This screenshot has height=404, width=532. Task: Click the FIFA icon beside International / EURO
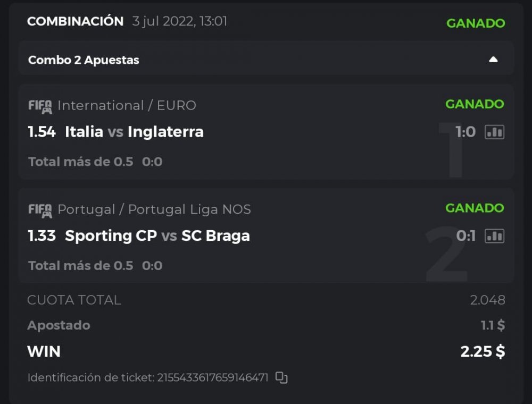point(40,106)
